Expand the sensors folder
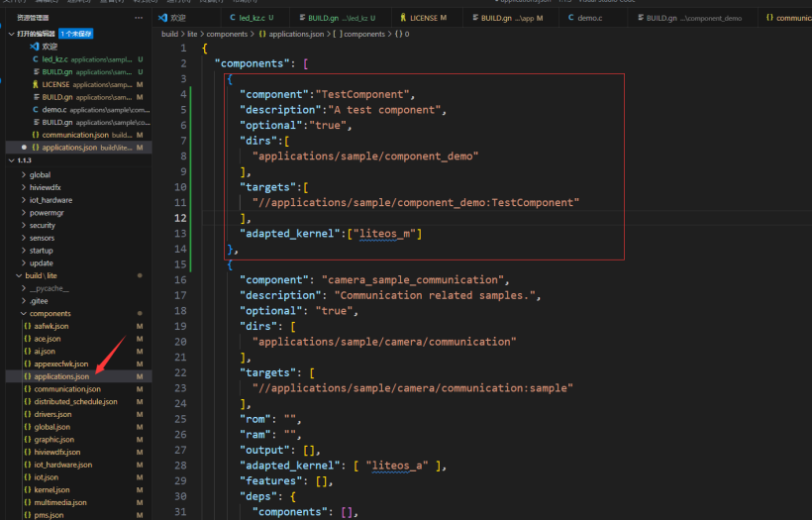 24,238
